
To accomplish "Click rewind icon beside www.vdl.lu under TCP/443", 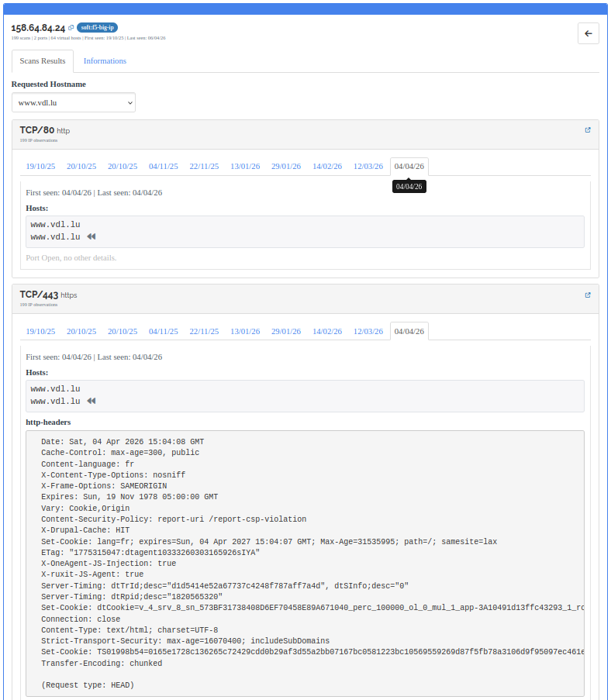I will 91,402.
